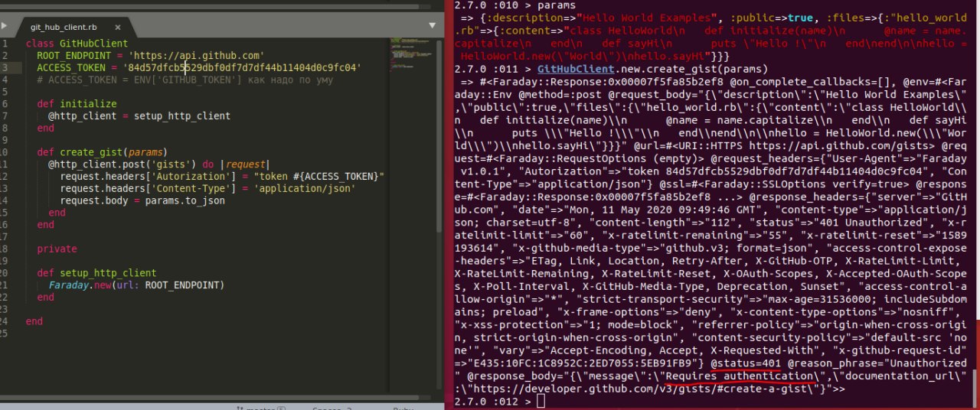Viewport: 980px width, 410px height.
Task: Click the request.headers['Autorization'] line
Action: tap(222, 176)
